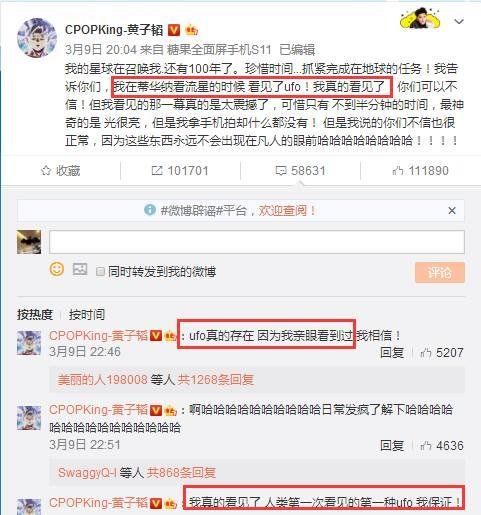This screenshot has width=481, height=515.
Task: Click the image upload icon under comment box
Action: (x=80, y=269)
